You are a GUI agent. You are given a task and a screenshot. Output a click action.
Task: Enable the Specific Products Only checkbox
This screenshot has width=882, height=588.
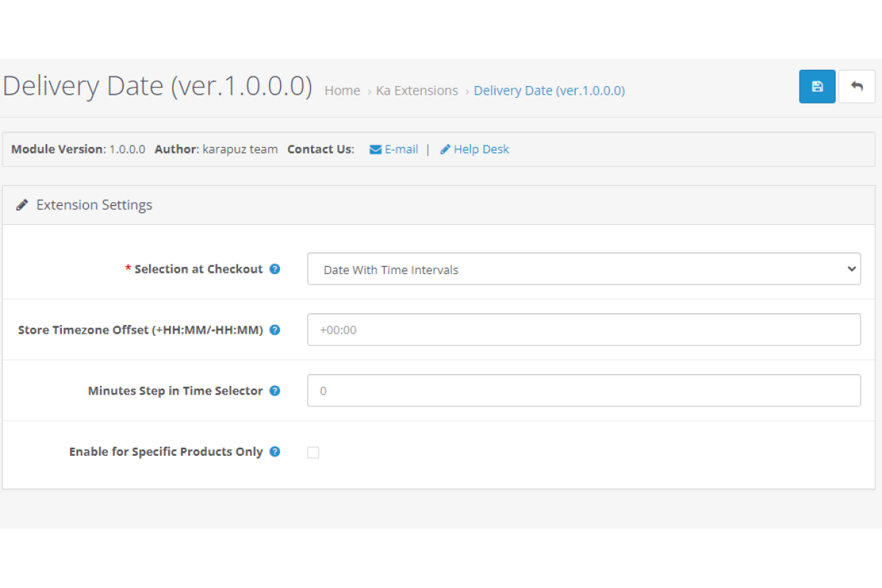[x=313, y=453]
